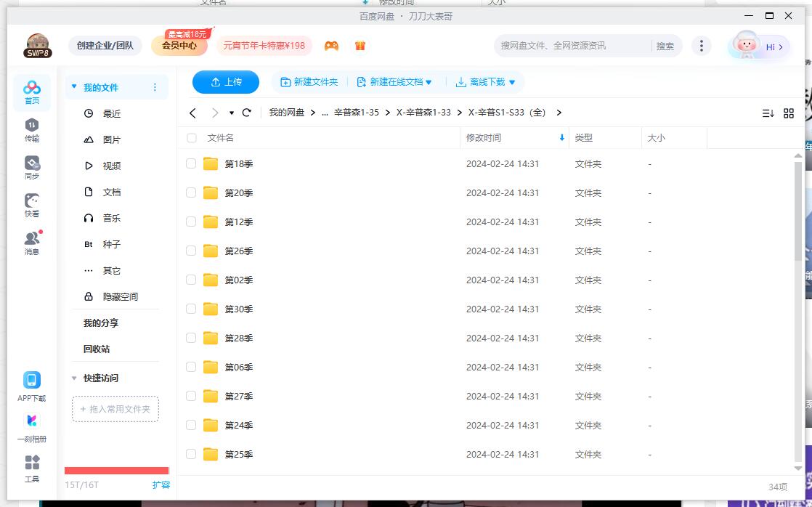Expand the 新建在线文档 dropdown arrow

[429, 83]
